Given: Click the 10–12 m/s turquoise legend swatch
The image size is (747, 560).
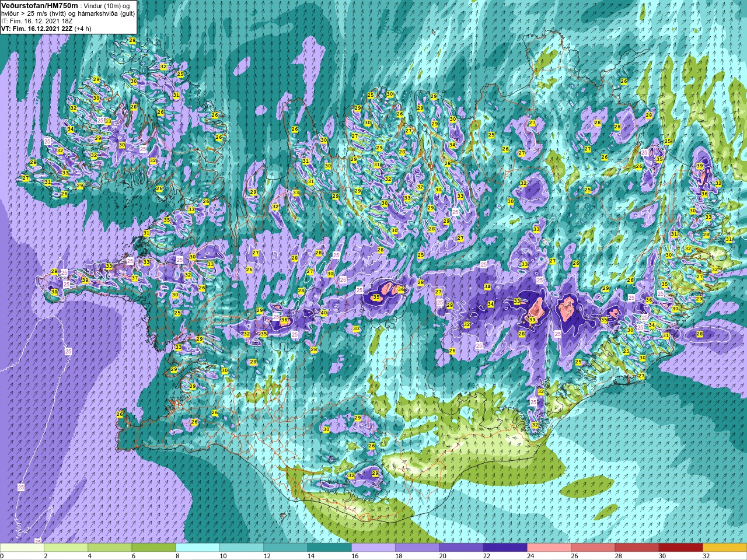Looking at the screenshot, I should click(x=242, y=548).
